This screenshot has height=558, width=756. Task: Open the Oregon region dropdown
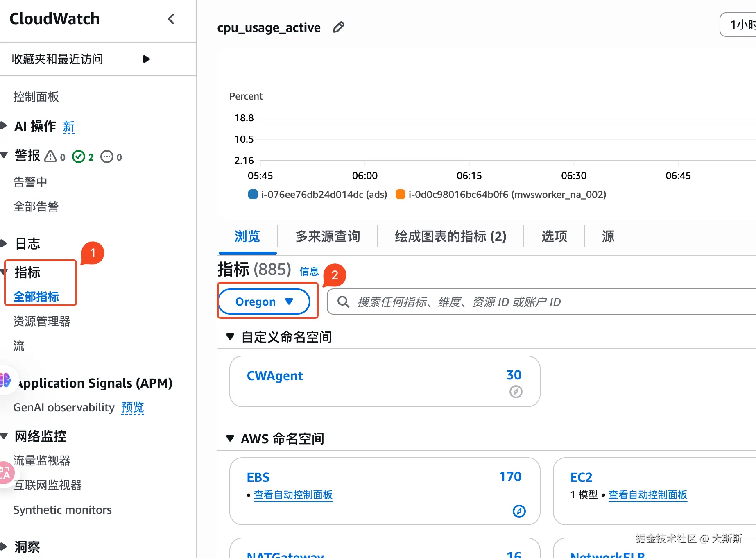(264, 302)
